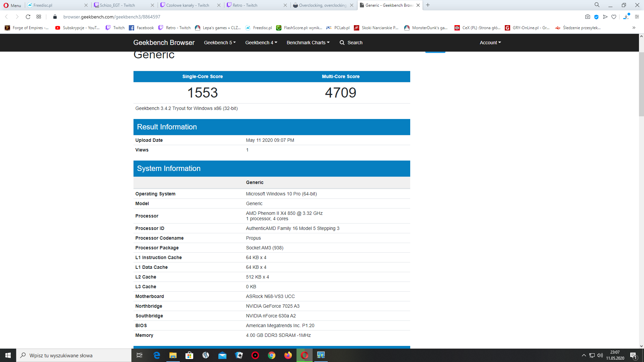The image size is (644, 362).
Task: Open MonsterDunk's games bookmark
Action: pyautogui.click(x=426, y=28)
